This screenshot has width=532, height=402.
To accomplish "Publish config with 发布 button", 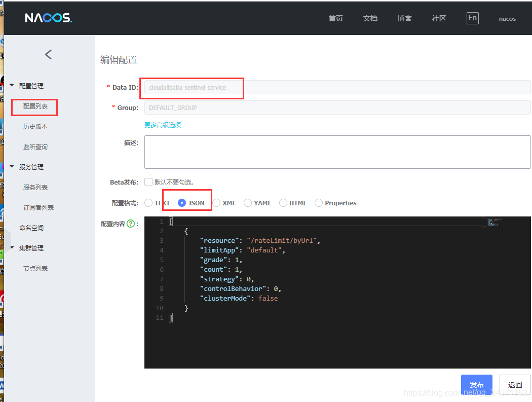I will coord(476,384).
